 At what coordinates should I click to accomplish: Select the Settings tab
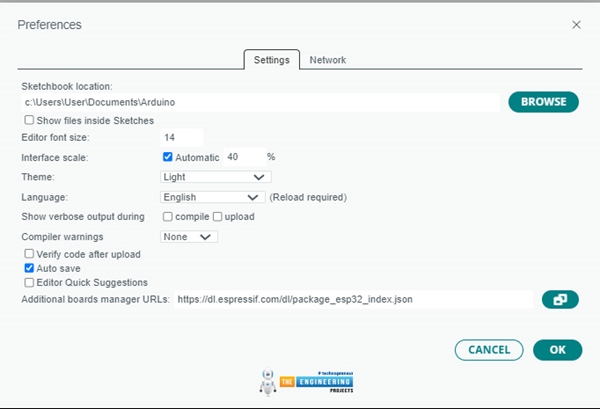tap(272, 60)
